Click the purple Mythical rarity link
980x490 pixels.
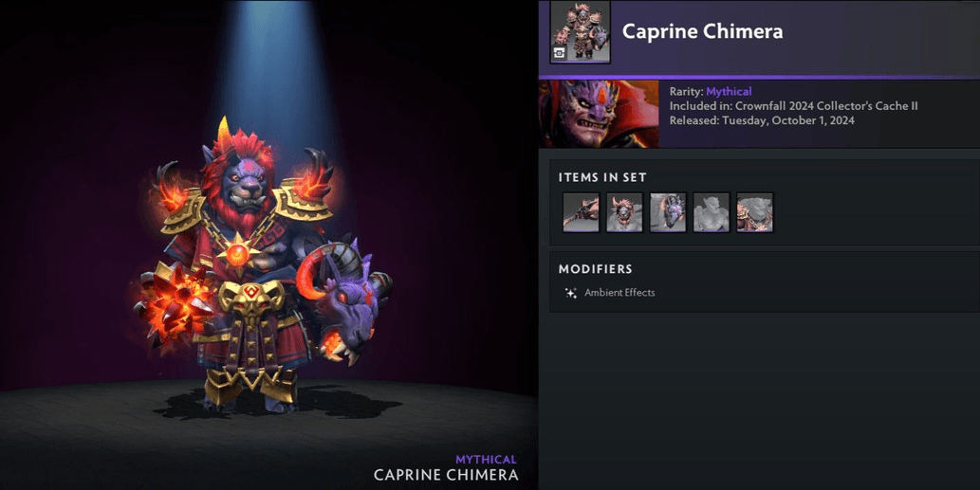(x=729, y=91)
